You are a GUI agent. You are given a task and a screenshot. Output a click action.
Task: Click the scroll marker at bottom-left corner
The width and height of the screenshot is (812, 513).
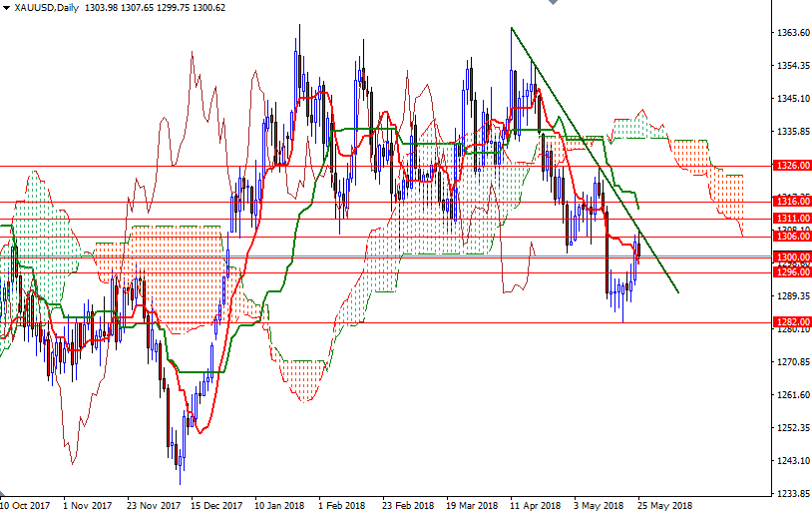[2, 492]
